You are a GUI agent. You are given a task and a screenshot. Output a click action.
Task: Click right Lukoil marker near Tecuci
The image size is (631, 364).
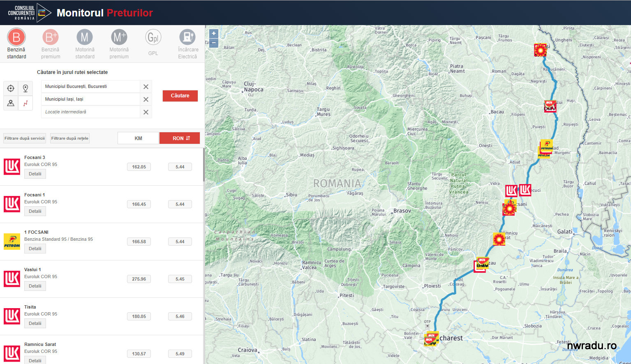pos(525,190)
